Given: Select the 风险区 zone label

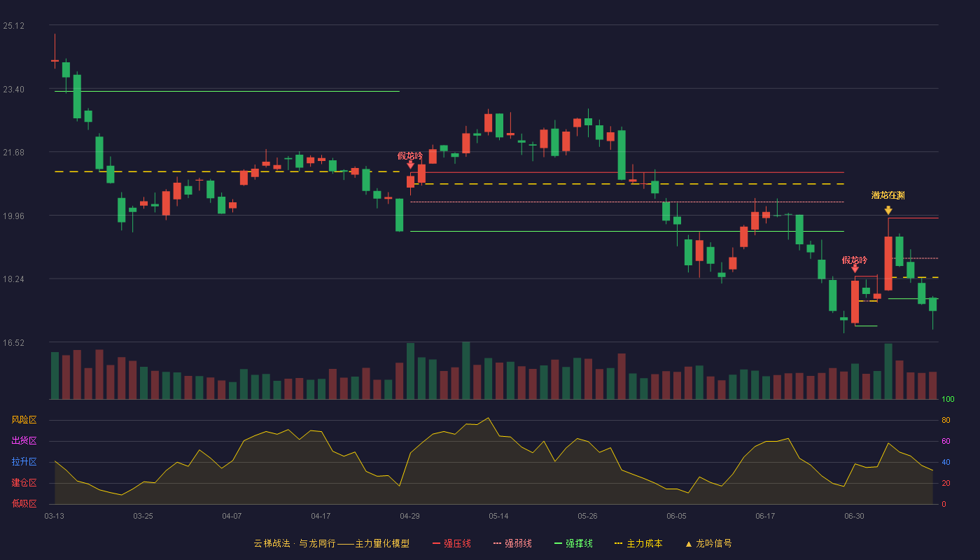Looking at the screenshot, I should [24, 420].
